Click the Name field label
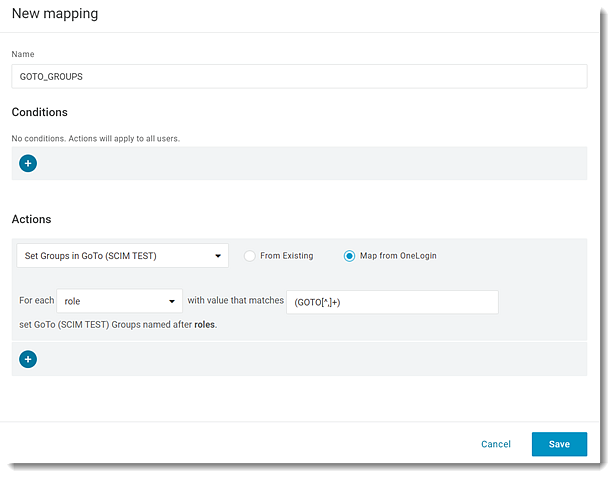The width and height of the screenshot is (615, 478). tap(23, 54)
